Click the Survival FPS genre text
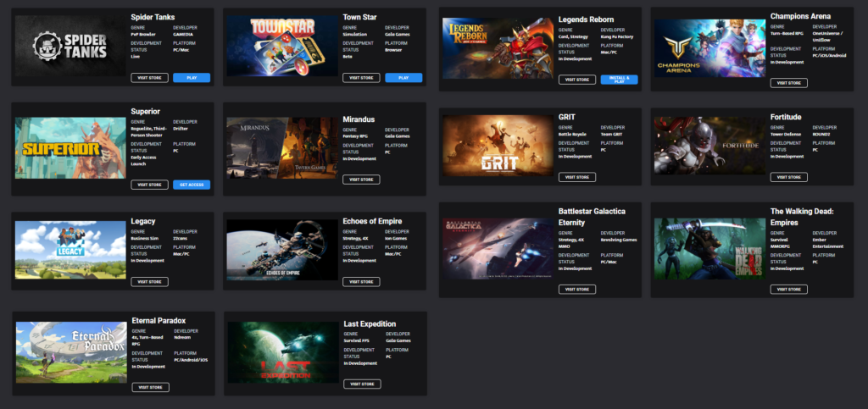The height and width of the screenshot is (409, 868). [x=358, y=341]
